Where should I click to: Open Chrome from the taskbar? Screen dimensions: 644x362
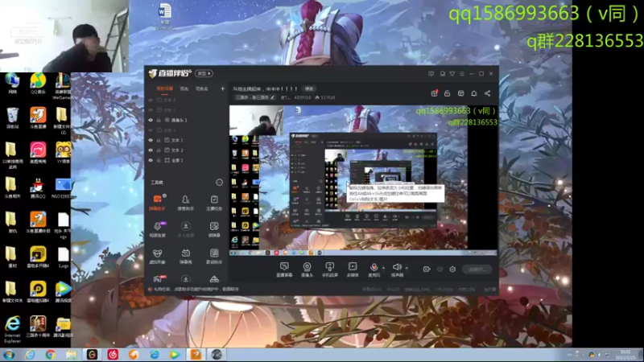point(51,355)
